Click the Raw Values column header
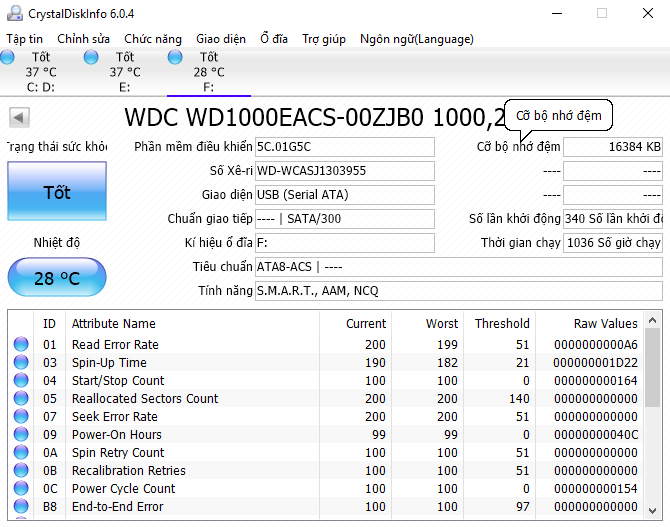The height and width of the screenshot is (527, 670). point(590,324)
